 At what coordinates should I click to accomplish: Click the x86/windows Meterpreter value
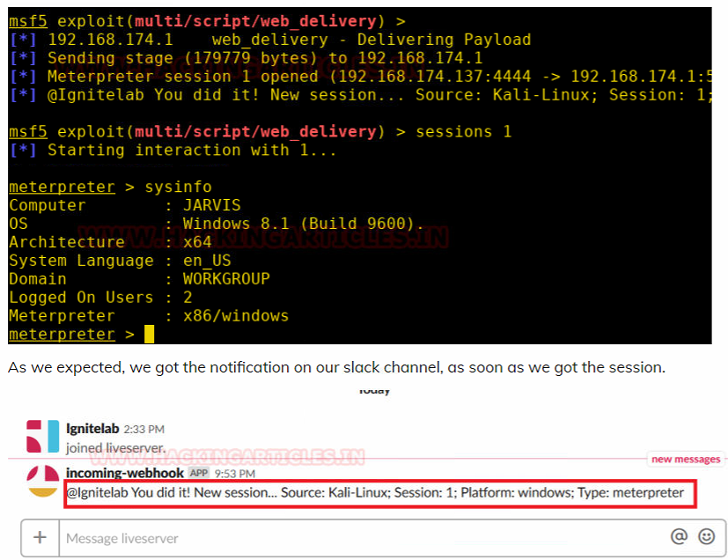coord(236,316)
